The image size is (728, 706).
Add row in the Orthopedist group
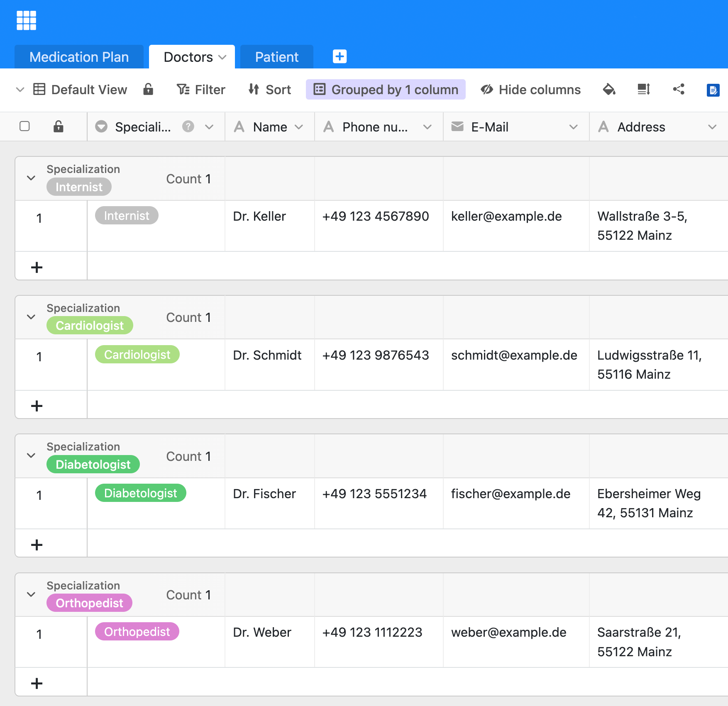coord(37,683)
